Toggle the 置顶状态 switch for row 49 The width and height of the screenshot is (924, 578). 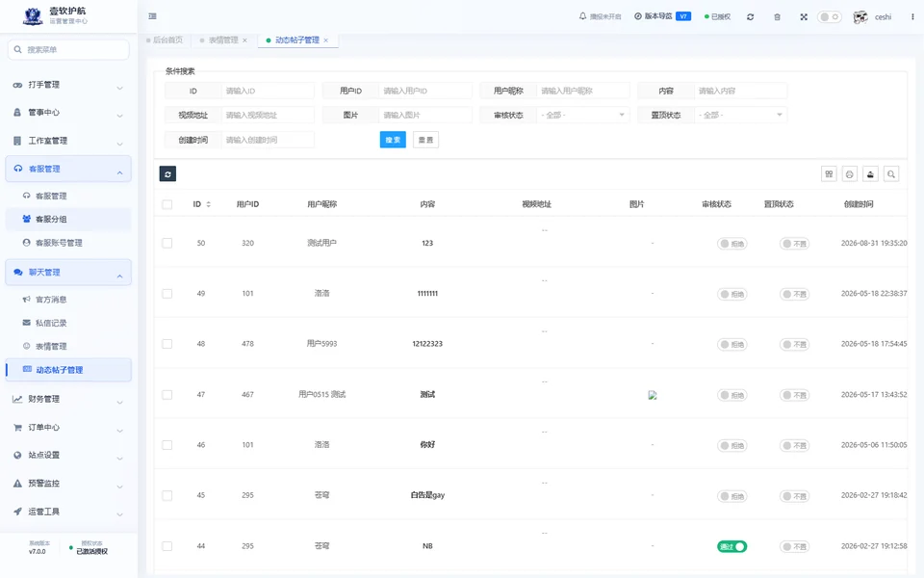tap(794, 294)
